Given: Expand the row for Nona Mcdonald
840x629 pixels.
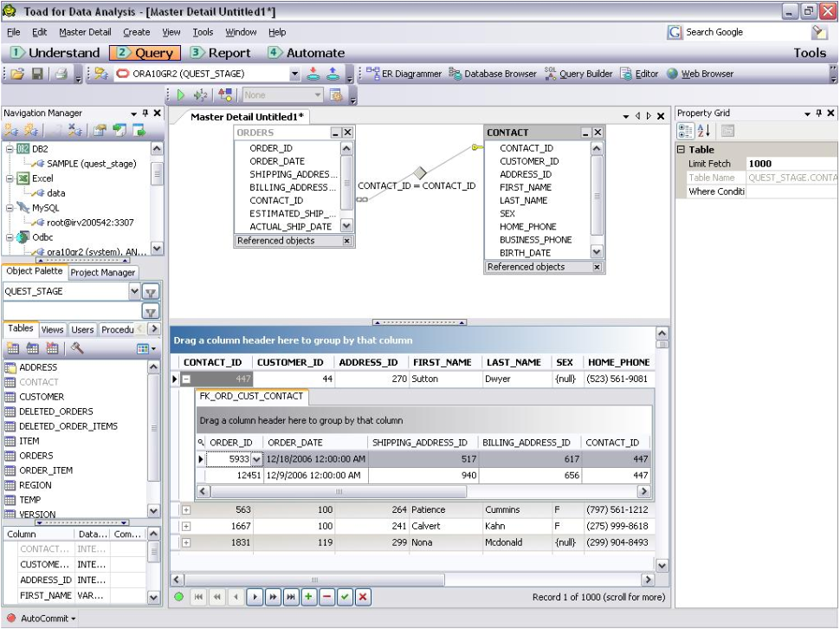Looking at the screenshot, I should [x=186, y=542].
